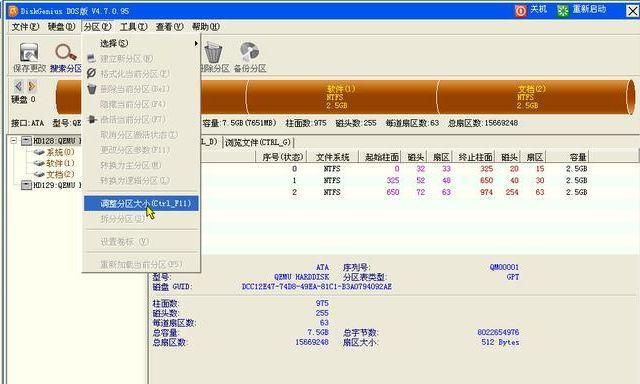Click the 删除当前分区 trash menu icon
The height and width of the screenshot is (384, 640).
(x=92, y=89)
